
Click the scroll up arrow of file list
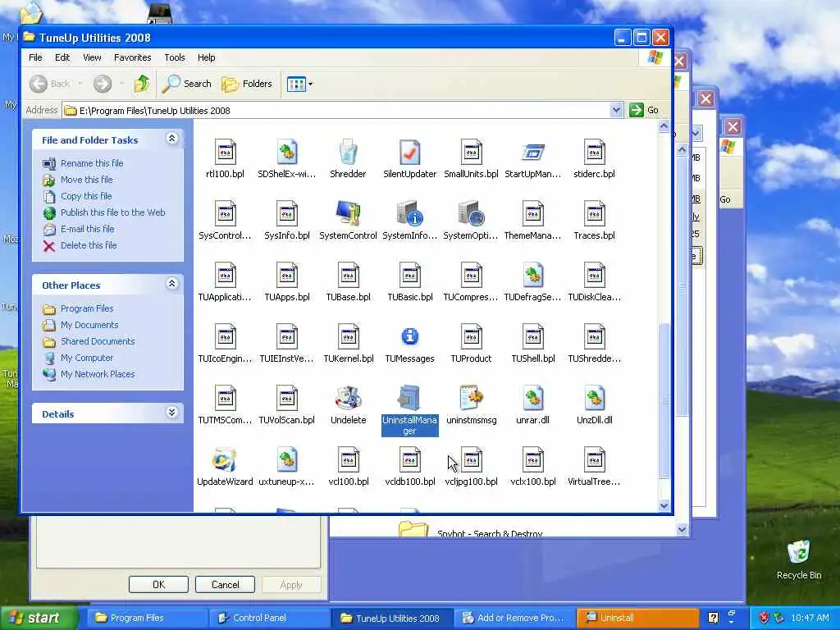tap(664, 126)
